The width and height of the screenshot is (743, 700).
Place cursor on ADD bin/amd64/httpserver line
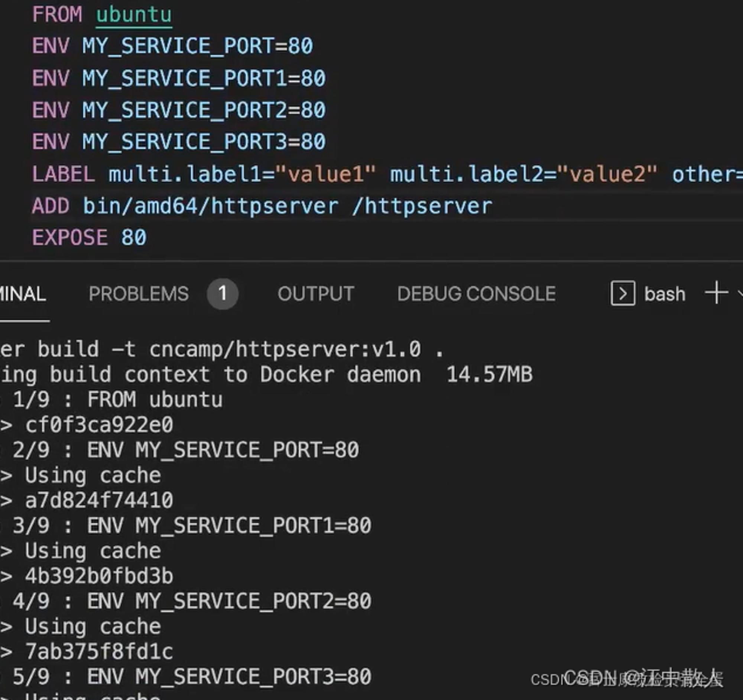click(262, 206)
